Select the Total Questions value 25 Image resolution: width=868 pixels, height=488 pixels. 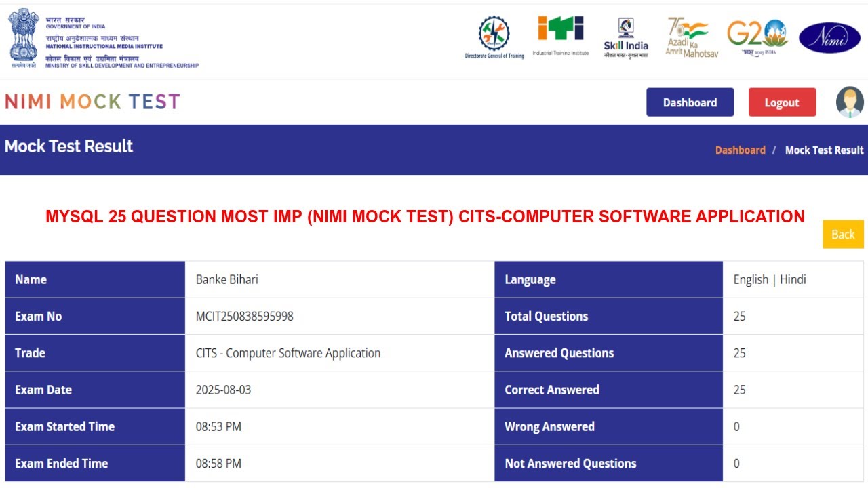(740, 316)
